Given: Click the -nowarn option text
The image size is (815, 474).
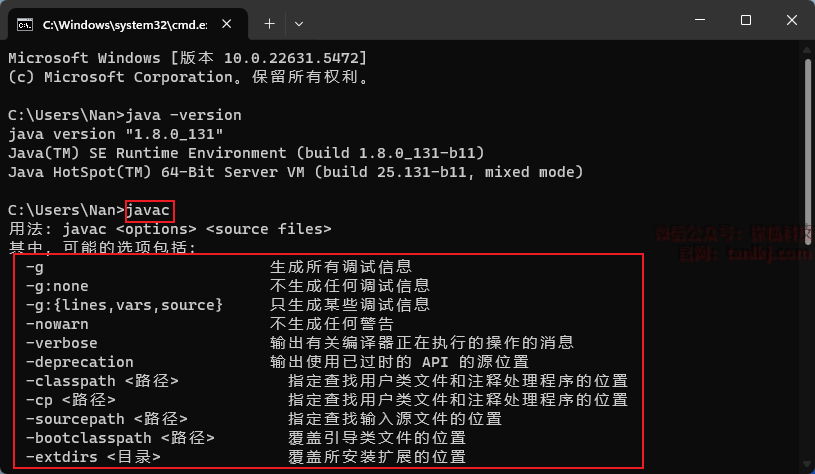Looking at the screenshot, I should (x=57, y=324).
